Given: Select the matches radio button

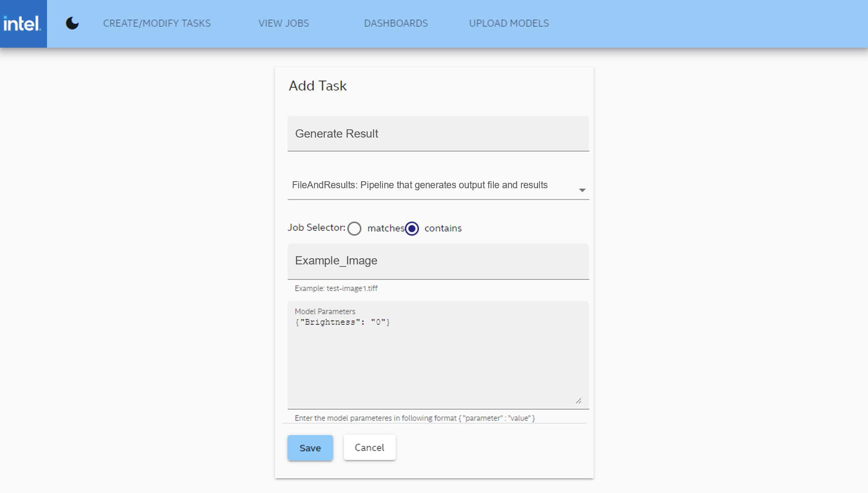Looking at the screenshot, I should (x=354, y=229).
